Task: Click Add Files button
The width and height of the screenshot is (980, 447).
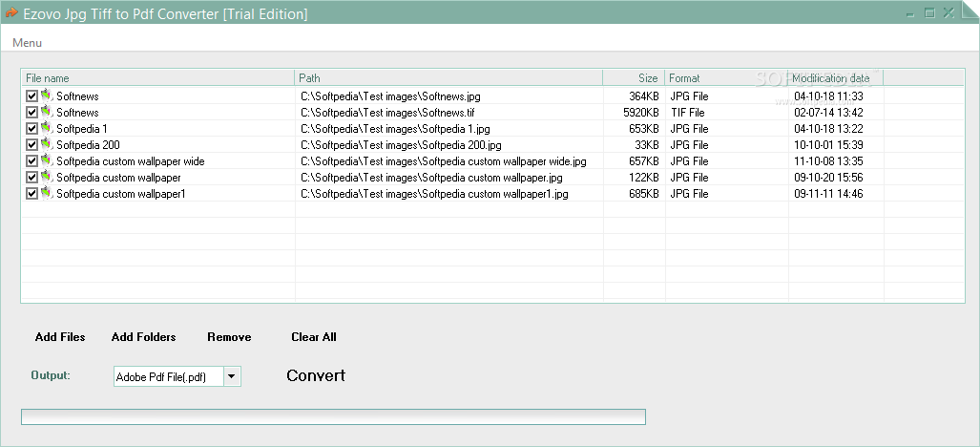Action: [x=60, y=337]
